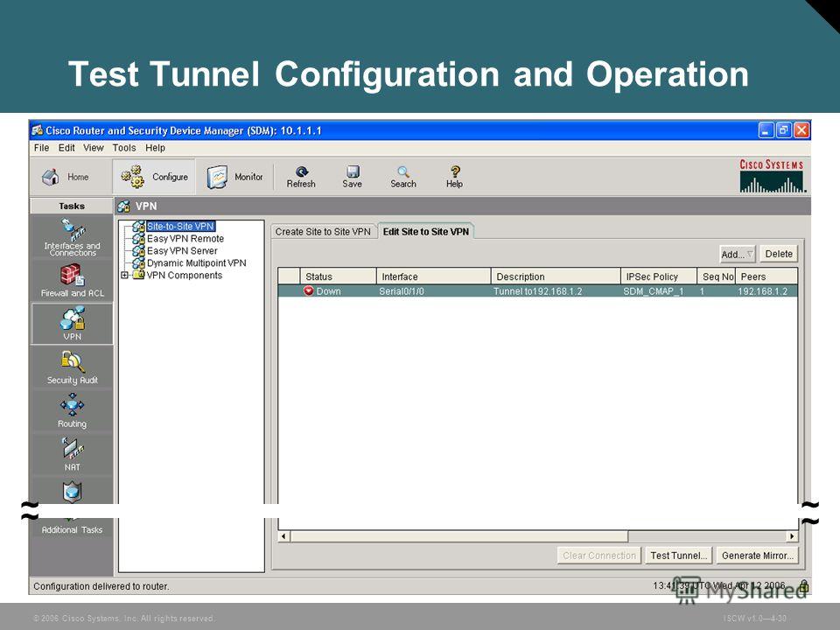Click the horizontal scrollbar left arrow
Screen dimensions: 840x630
(284, 535)
